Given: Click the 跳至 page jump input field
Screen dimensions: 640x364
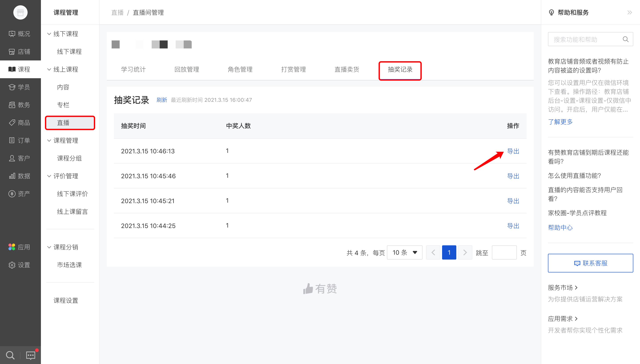Looking at the screenshot, I should tap(504, 252).
